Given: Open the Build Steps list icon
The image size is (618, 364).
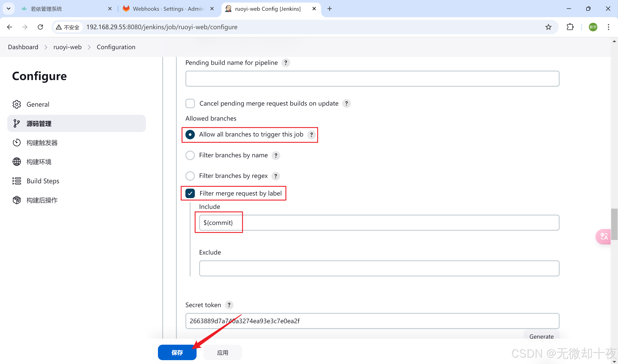Looking at the screenshot, I should 17,181.
